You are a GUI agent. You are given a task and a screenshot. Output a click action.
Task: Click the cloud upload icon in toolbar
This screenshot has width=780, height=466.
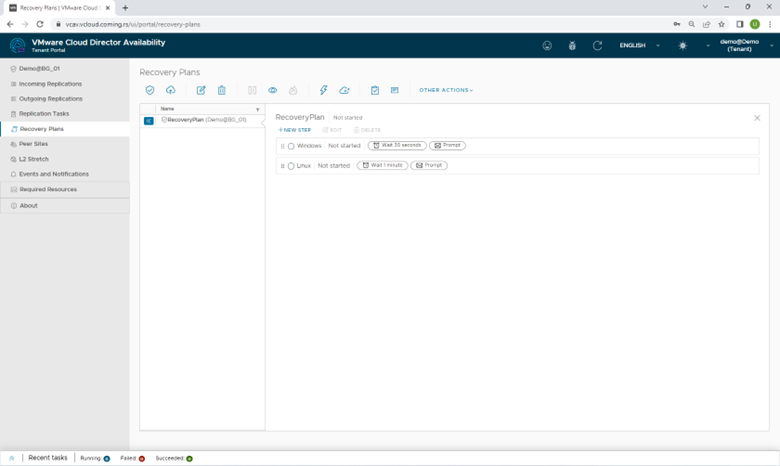pos(171,90)
